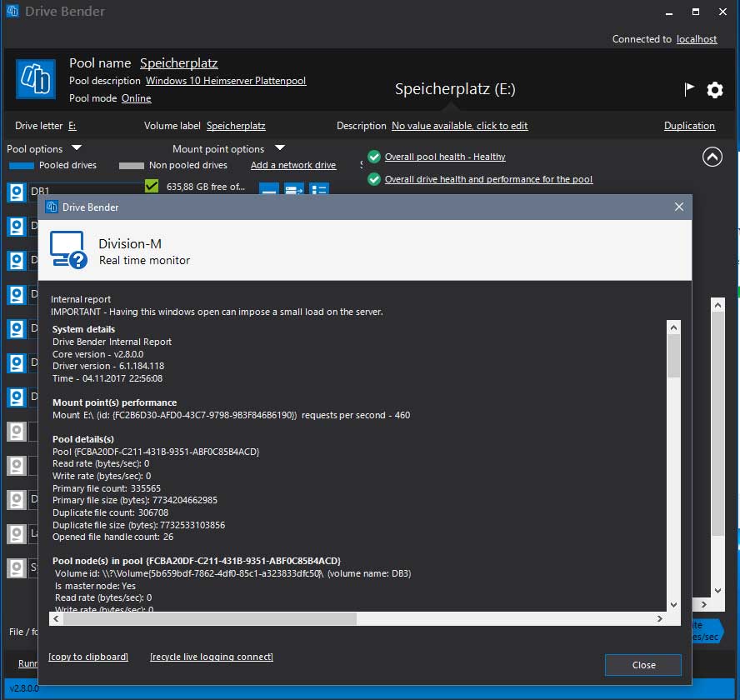Open settings with the gear icon
This screenshot has height=700, width=740.
point(714,89)
